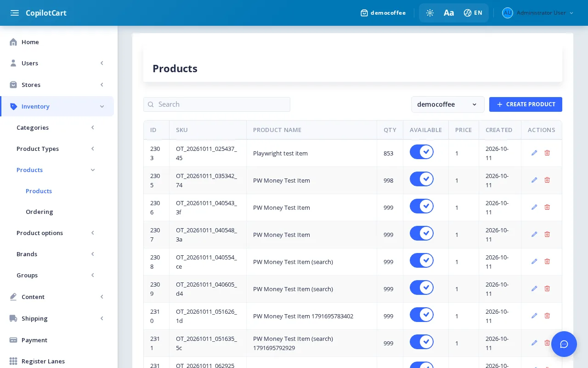Open the democoffee store dropdown above table
This screenshot has width=588, height=368.
[448, 104]
